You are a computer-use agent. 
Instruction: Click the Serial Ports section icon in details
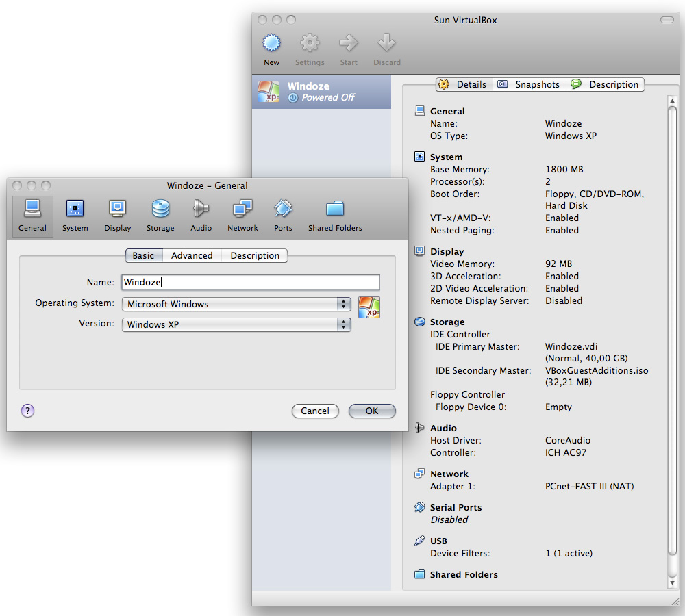(x=419, y=507)
